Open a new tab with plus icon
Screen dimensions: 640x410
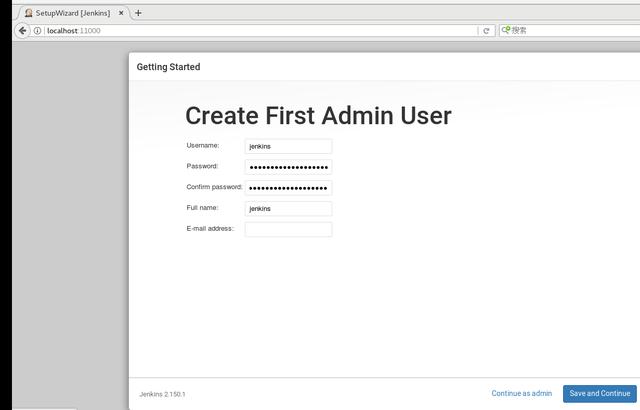tap(138, 13)
